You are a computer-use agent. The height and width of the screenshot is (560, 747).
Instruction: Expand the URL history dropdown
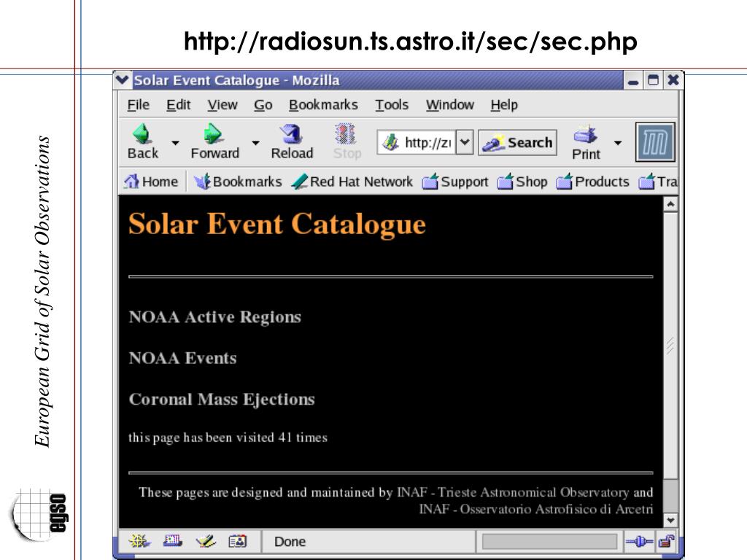465,142
